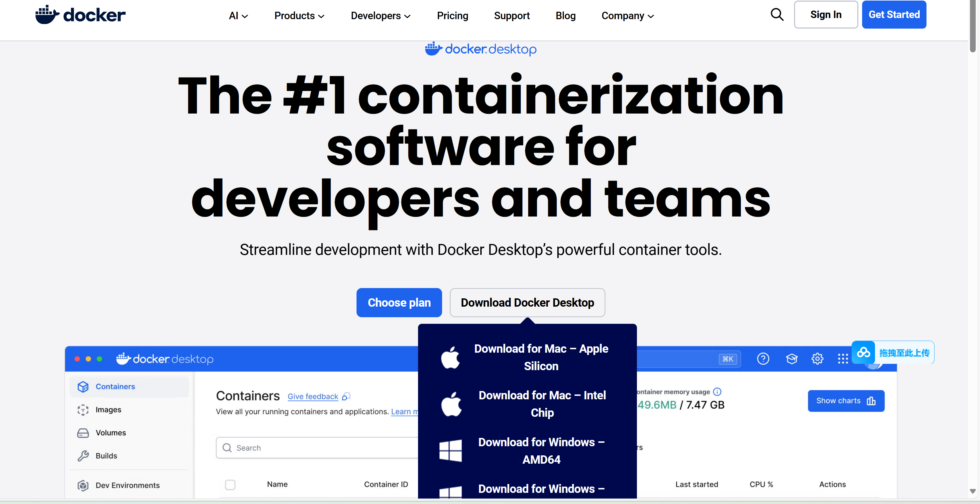The width and height of the screenshot is (980, 504).
Task: Click the bar chart icon on Show charts
Action: [x=871, y=401]
